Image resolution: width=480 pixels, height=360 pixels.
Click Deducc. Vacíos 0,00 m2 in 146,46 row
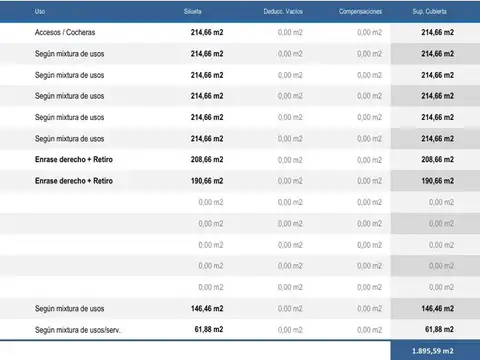click(290, 309)
